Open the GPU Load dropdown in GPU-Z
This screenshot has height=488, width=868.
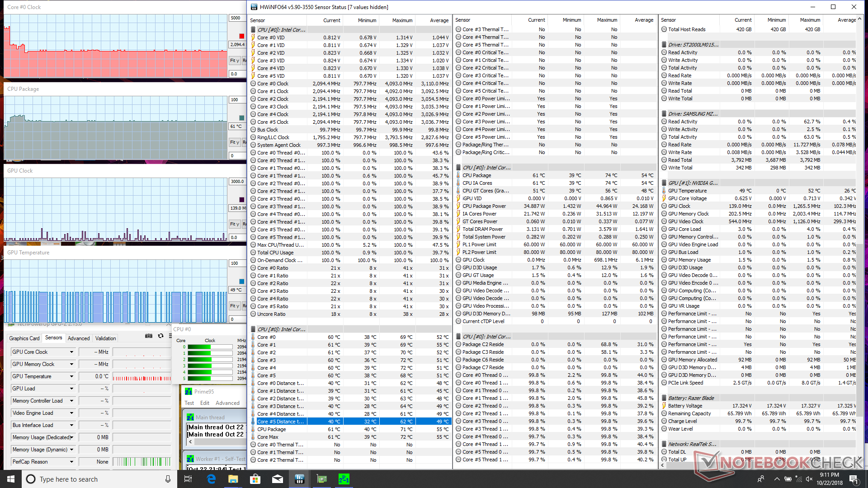pyautogui.click(x=71, y=389)
